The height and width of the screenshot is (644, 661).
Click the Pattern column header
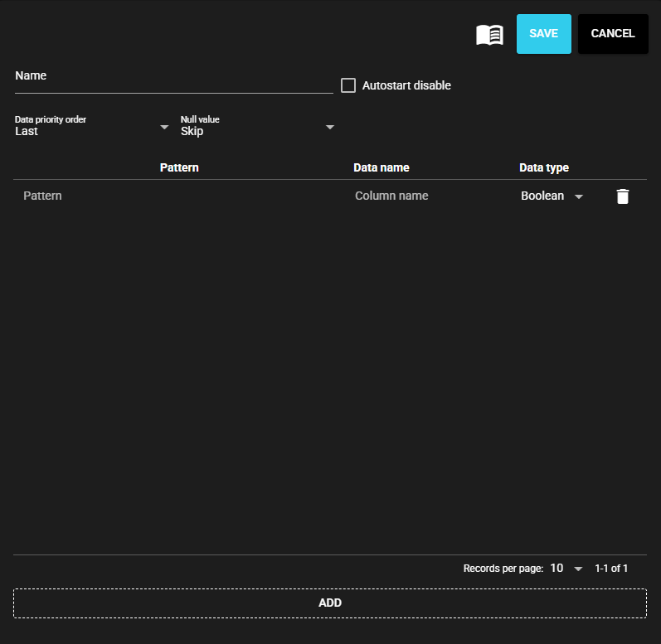[179, 167]
